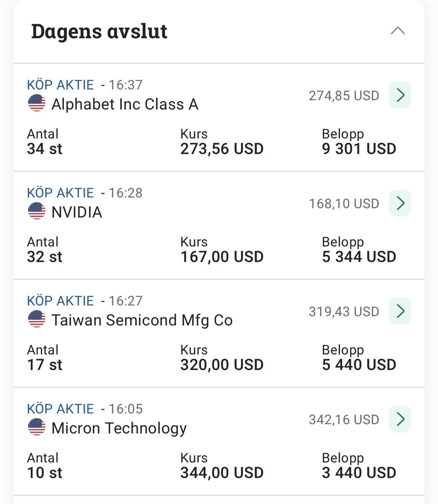The height and width of the screenshot is (504, 438).
Task: Tap the KÖP AKTIE label at 16:28
Action: click(61, 193)
